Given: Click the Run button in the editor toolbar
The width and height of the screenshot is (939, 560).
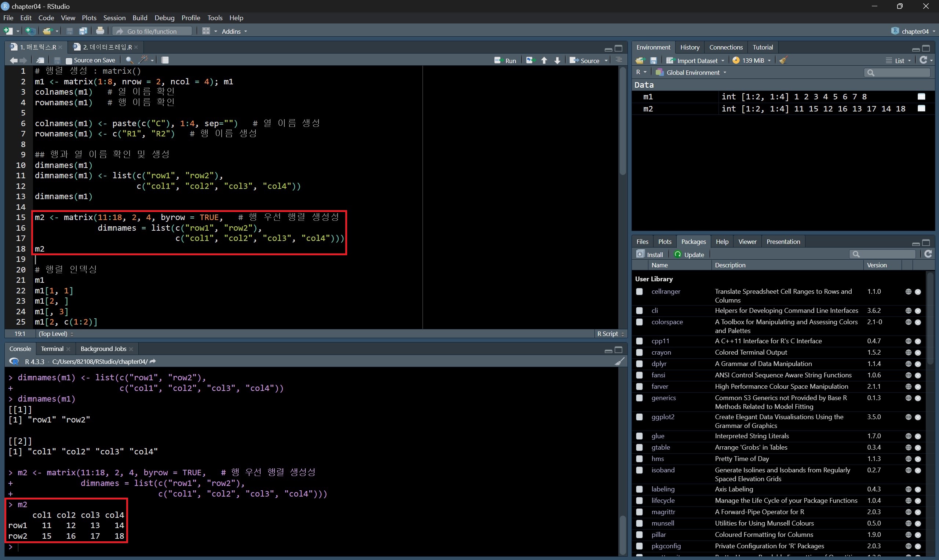Looking at the screenshot, I should (x=505, y=61).
